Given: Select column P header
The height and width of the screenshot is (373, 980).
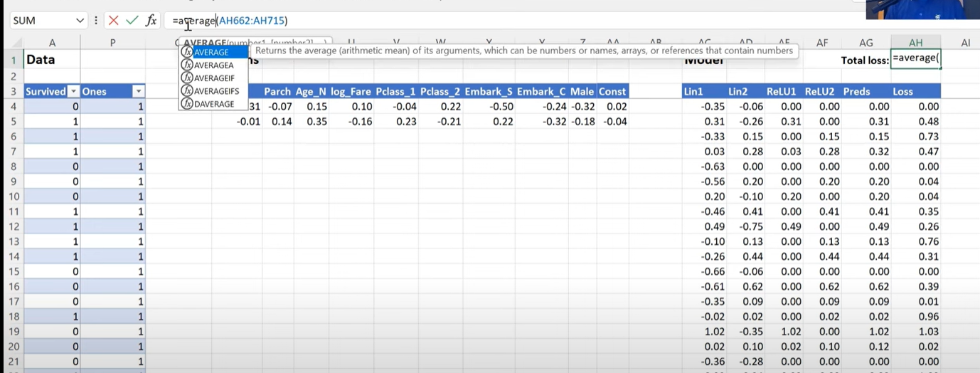Looking at the screenshot, I should pyautogui.click(x=113, y=43).
